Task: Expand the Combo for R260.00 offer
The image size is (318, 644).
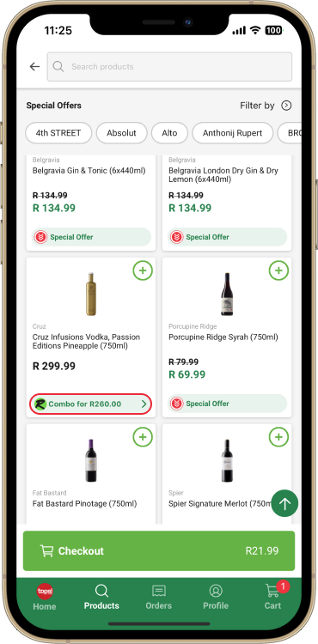Action: pyautogui.click(x=90, y=404)
